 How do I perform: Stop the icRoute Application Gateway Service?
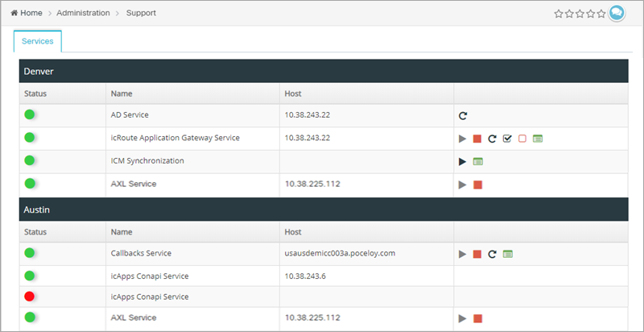(477, 139)
